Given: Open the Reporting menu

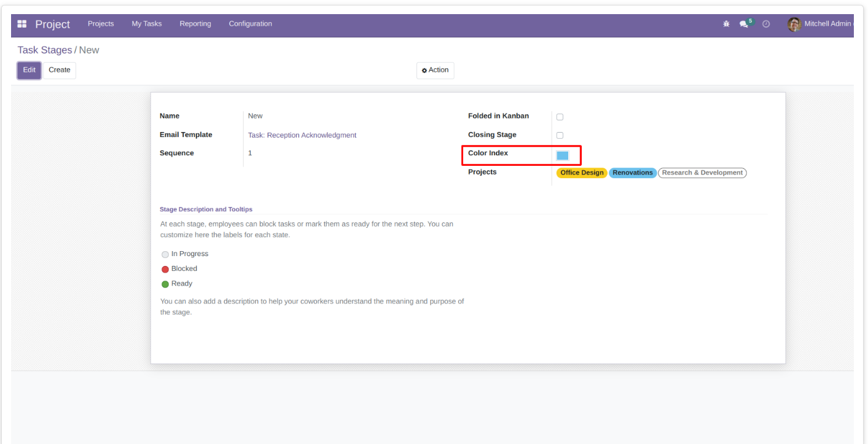Looking at the screenshot, I should 195,24.
